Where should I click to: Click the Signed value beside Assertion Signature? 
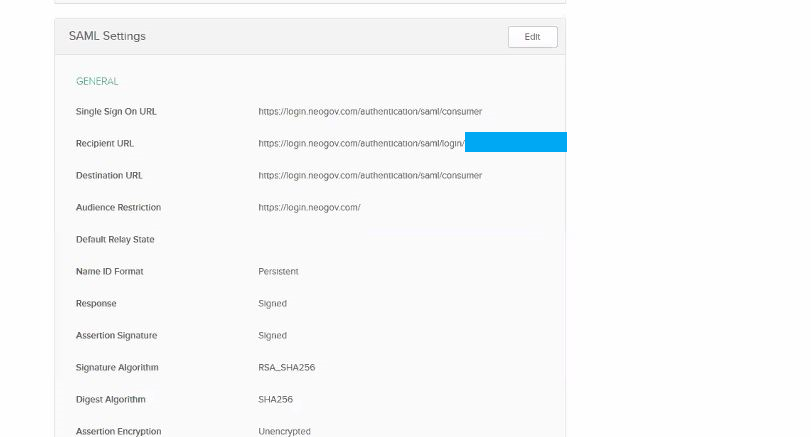point(272,335)
